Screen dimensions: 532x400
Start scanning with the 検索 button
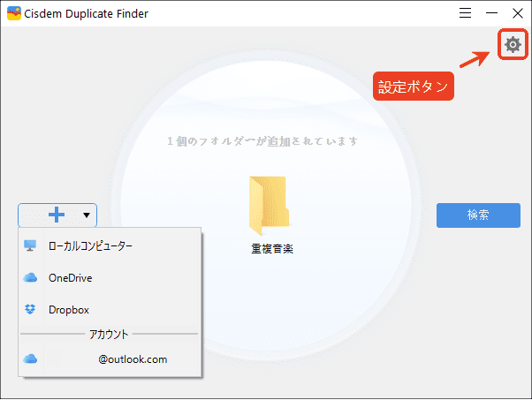[478, 215]
